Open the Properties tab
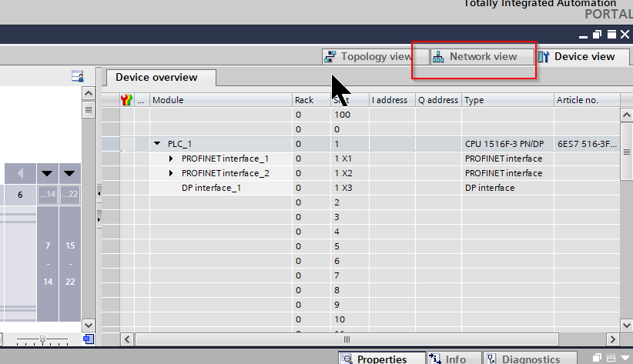Screen dimensions: 633x364 [381, 359]
